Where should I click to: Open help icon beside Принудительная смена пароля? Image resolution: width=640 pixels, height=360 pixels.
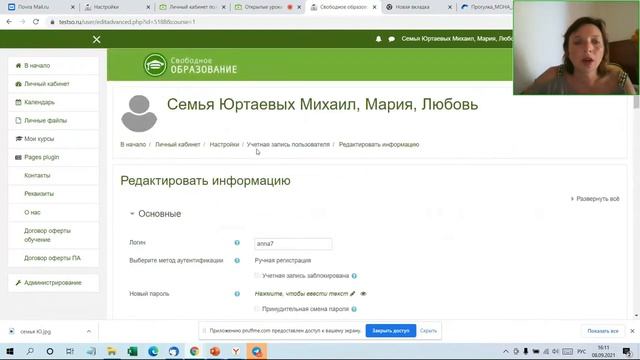tap(354, 309)
